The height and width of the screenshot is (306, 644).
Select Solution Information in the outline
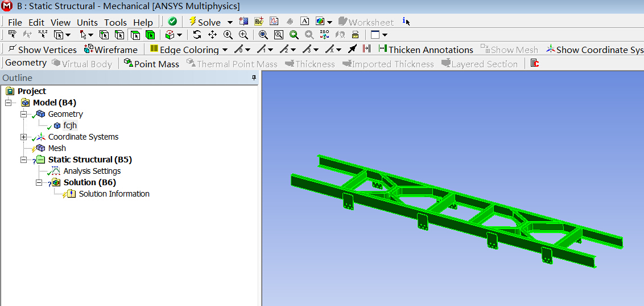tap(114, 194)
